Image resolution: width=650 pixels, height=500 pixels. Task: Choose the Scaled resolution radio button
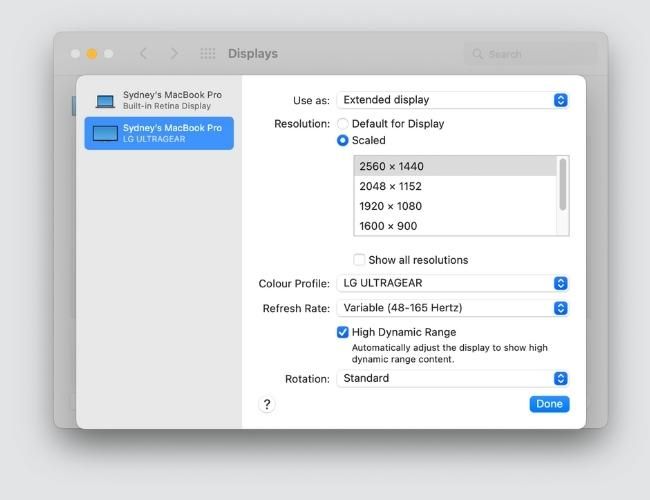tap(342, 141)
